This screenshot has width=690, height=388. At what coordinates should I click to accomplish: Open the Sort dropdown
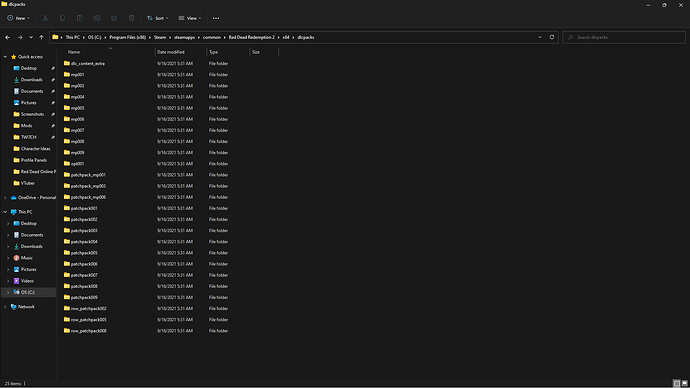coord(158,18)
